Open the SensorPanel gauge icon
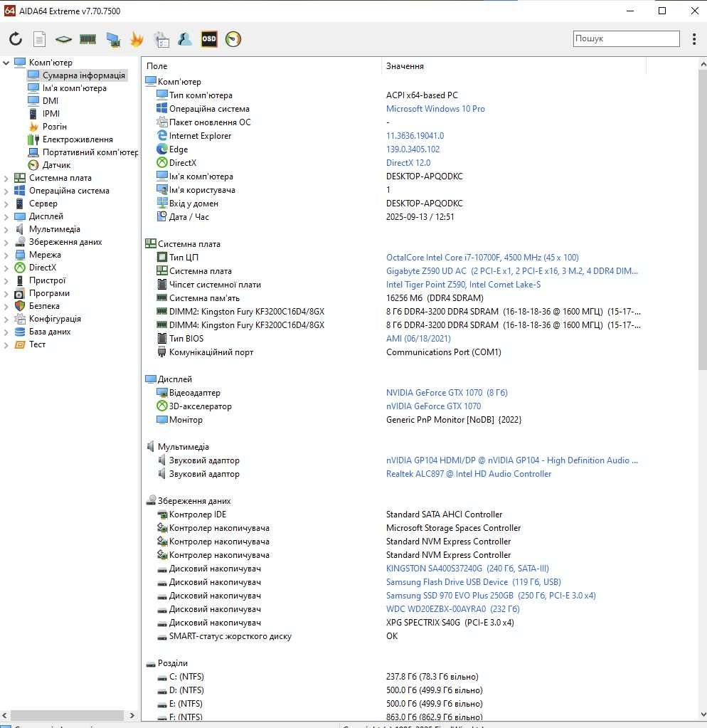 233,39
